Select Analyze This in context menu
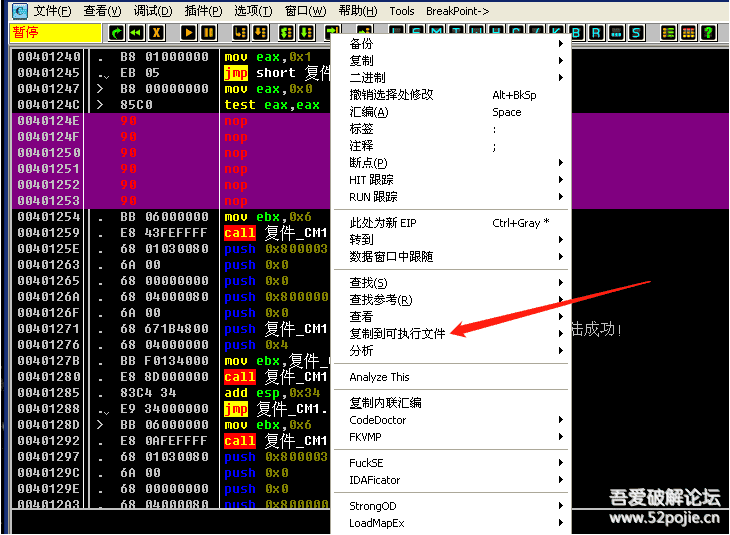 (x=379, y=377)
